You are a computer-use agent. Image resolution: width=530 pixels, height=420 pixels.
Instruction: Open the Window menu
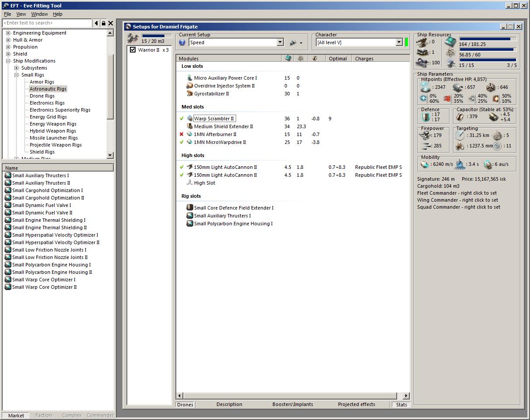pos(39,14)
